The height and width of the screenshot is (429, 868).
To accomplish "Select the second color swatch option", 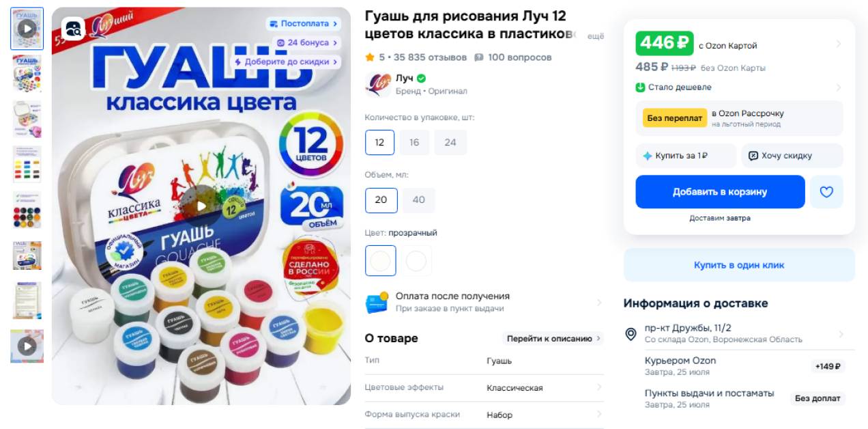I will tap(416, 261).
